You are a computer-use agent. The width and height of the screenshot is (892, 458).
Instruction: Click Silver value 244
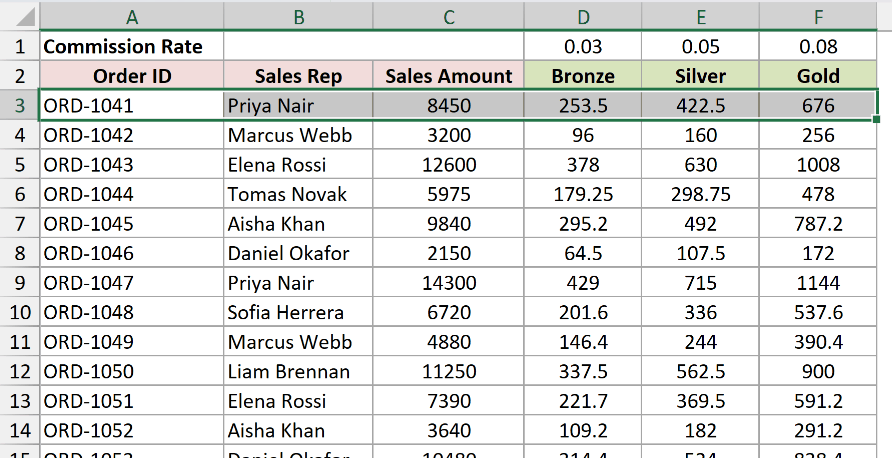(x=701, y=342)
